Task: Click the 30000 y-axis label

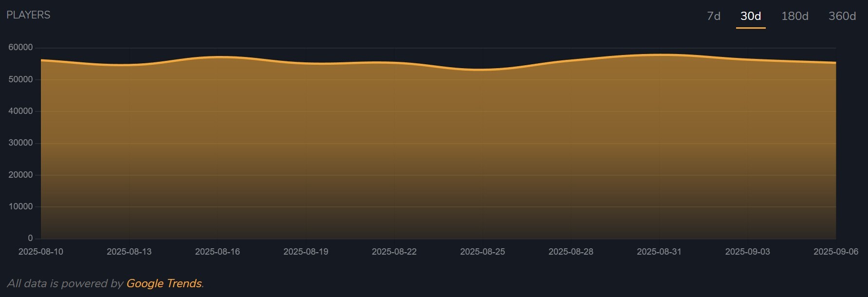Action: 20,143
